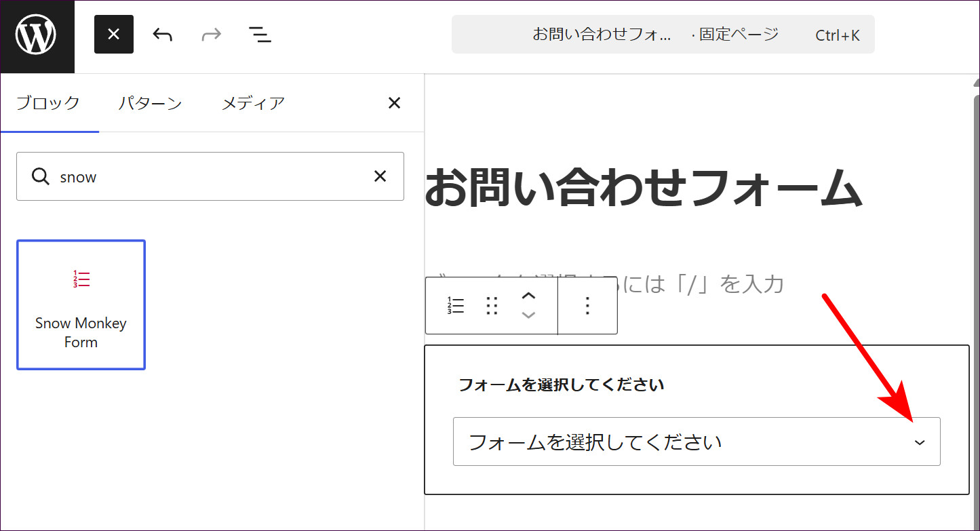This screenshot has width=980, height=531.
Task: Open the document overview list view
Action: point(260,34)
